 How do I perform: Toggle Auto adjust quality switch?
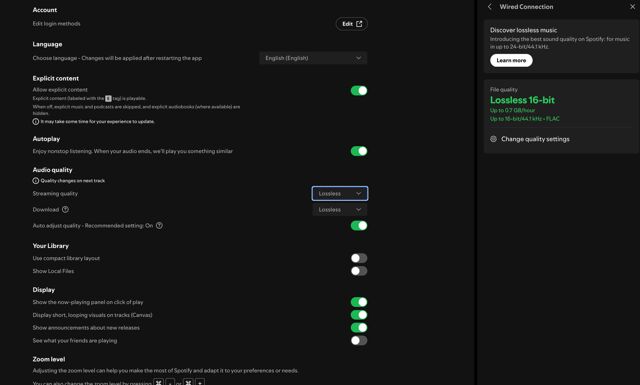(359, 225)
